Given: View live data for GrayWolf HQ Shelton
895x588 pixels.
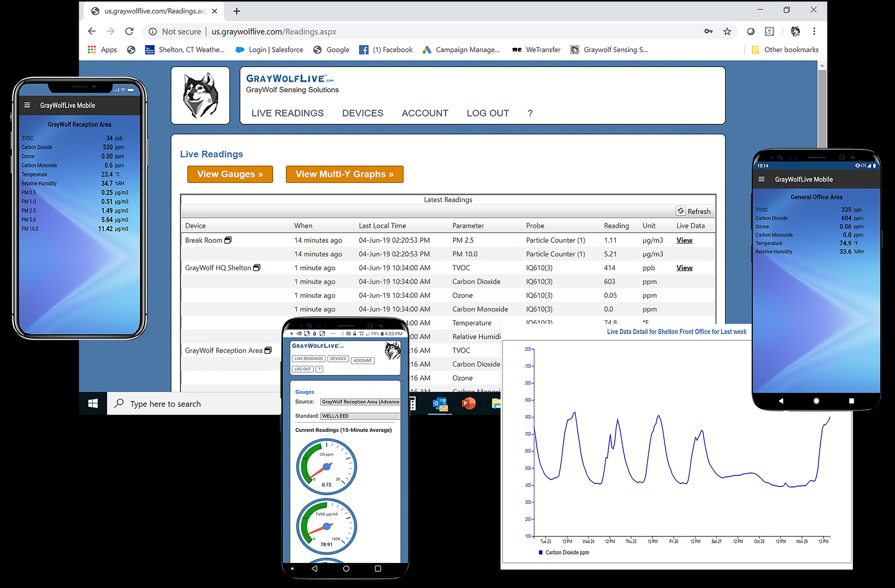Looking at the screenshot, I should (684, 267).
